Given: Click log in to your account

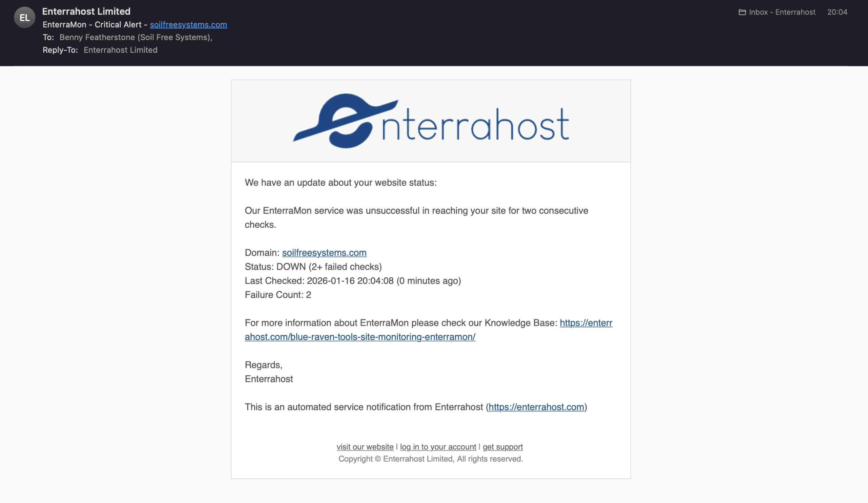Looking at the screenshot, I should point(437,446).
